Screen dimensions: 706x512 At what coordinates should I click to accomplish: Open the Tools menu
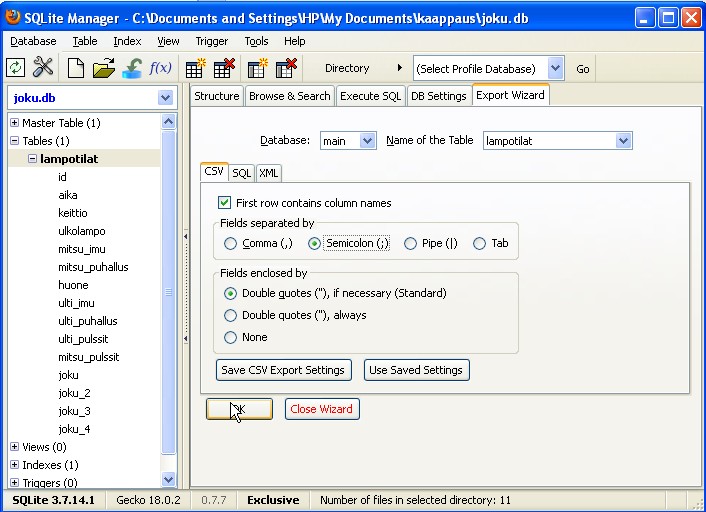256,41
